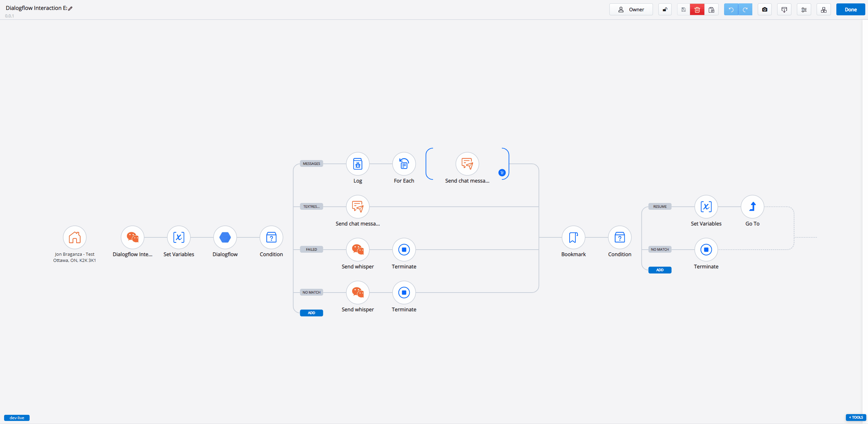Screen dimensions: 868x424
Task: Select the Condition node after Bookmark
Action: pyautogui.click(x=620, y=237)
